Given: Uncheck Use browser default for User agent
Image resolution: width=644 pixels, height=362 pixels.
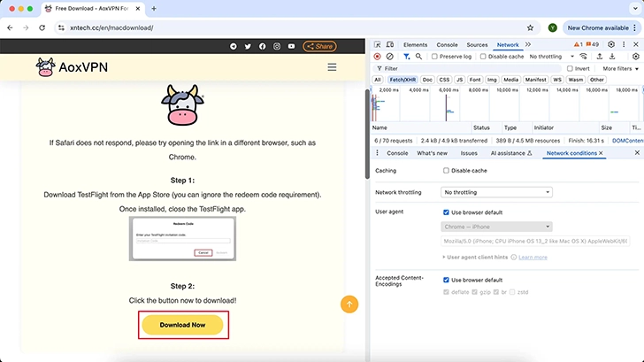Looking at the screenshot, I should tap(447, 212).
